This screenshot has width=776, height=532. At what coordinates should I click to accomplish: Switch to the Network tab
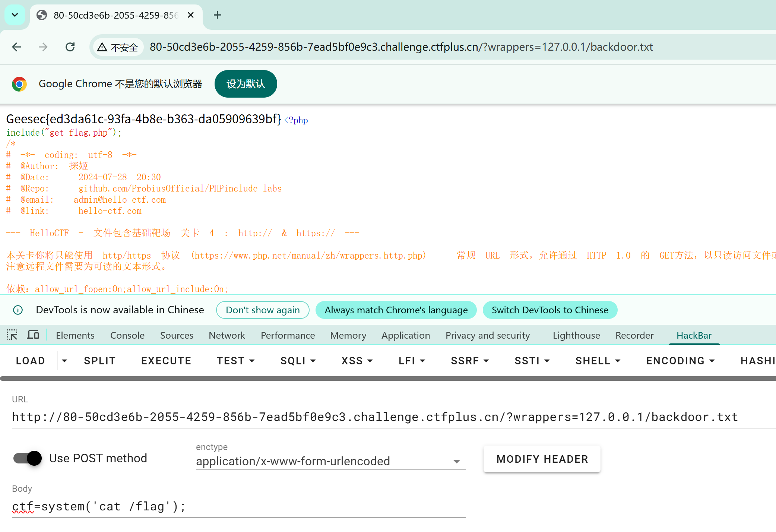point(227,335)
